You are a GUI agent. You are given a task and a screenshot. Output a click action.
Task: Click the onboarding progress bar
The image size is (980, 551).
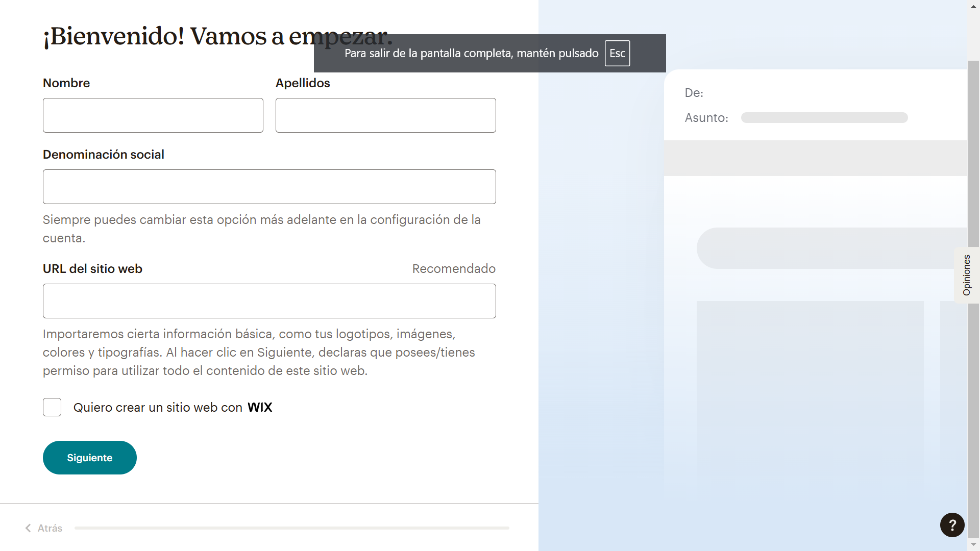[x=292, y=528]
